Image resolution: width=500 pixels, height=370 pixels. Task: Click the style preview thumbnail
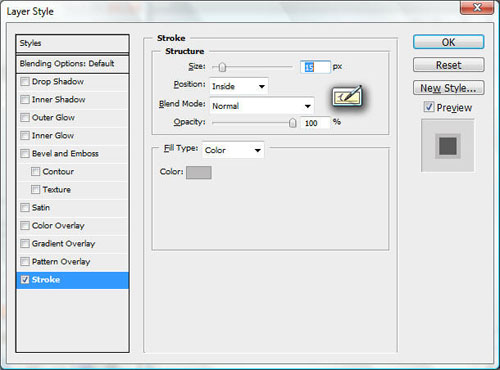(448, 146)
